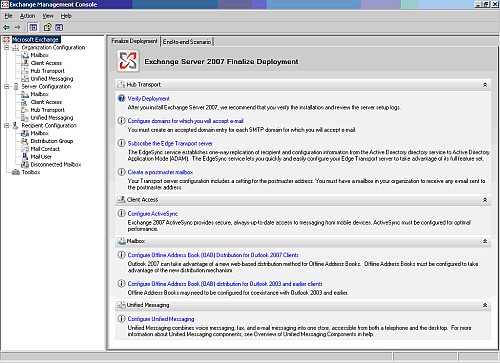Select Unified Messaging under Organization Configuration
500x363 pixels.
[x=52, y=79]
